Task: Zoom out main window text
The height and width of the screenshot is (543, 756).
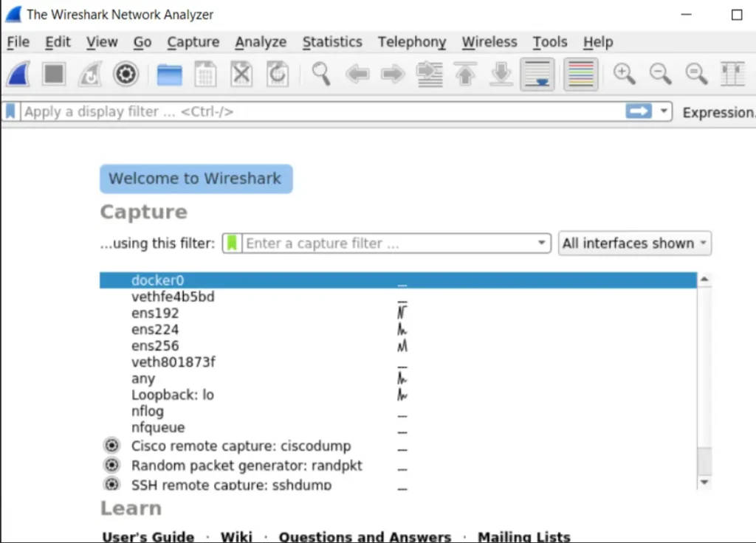Action: coord(660,75)
